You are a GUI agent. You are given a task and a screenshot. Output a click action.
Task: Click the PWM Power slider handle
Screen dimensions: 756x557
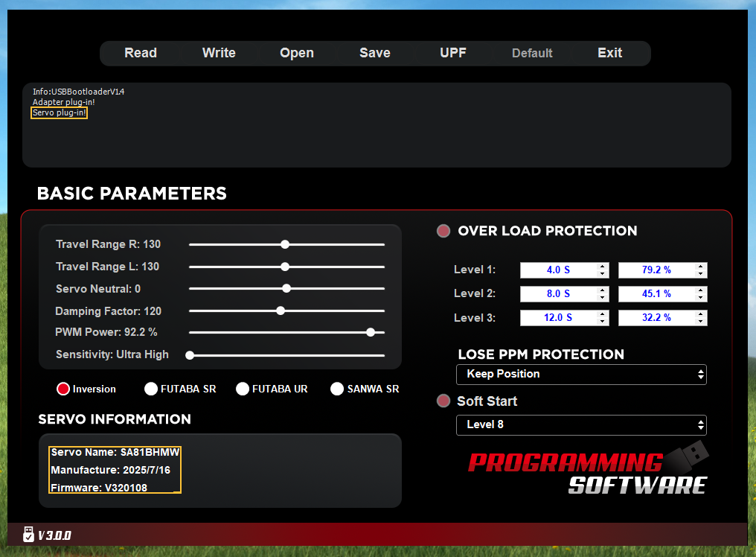click(x=371, y=332)
